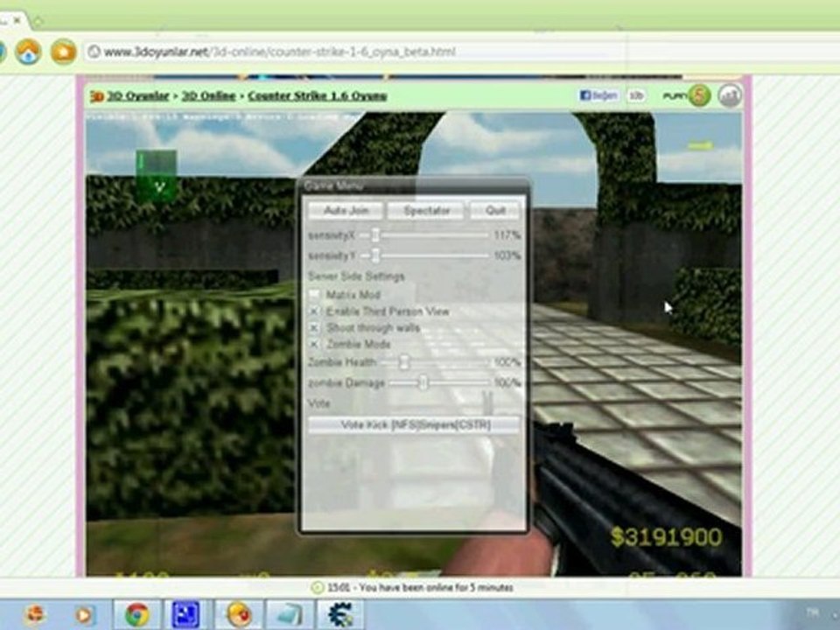
Task: Click the online-for-5-minutes status message
Action: click(421, 588)
